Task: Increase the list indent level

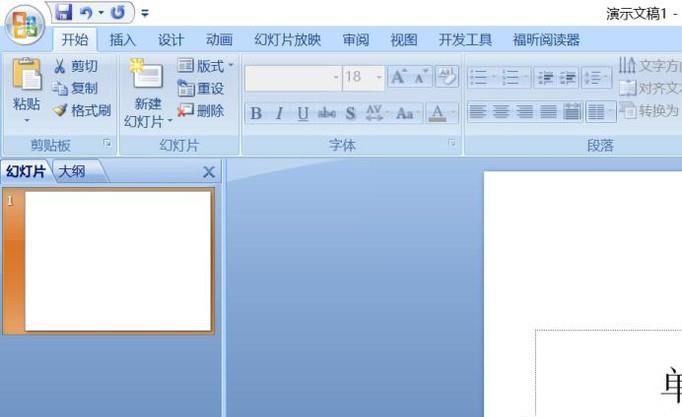Action: [x=568, y=78]
